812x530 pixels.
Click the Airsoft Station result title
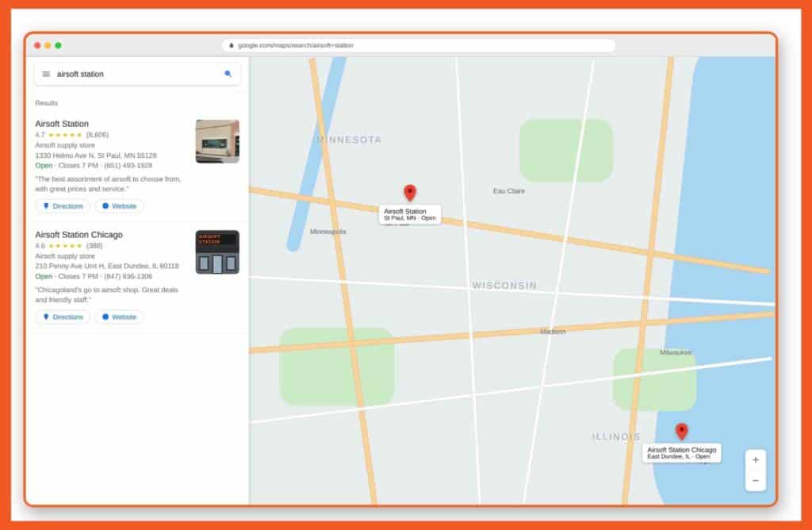pos(62,124)
